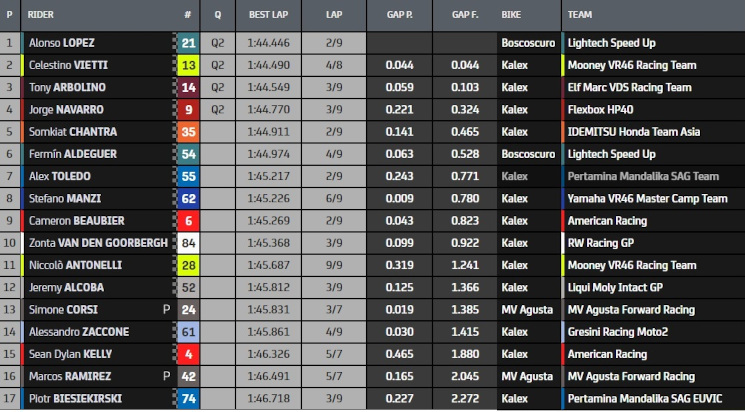The width and height of the screenshot is (745, 412).
Task: Click the Q2 cell for Tony Arbolino
Action: [218, 87]
